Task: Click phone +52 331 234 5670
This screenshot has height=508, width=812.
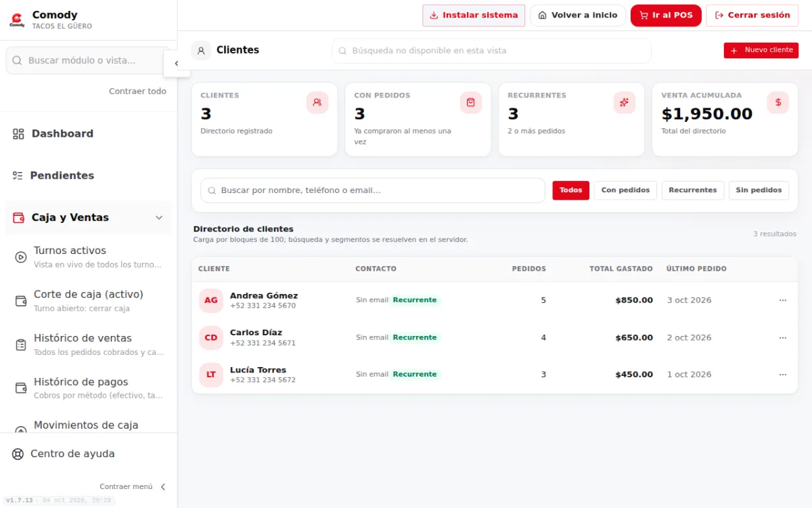Action: [x=263, y=306]
